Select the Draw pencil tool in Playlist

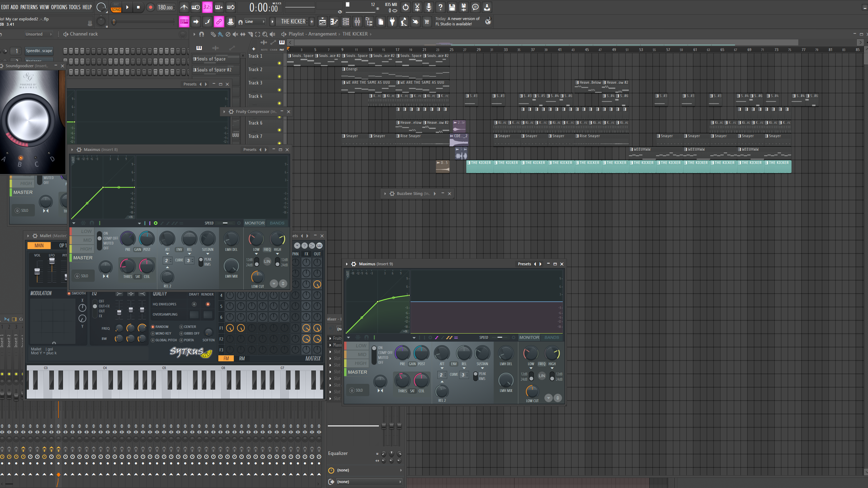(213, 34)
